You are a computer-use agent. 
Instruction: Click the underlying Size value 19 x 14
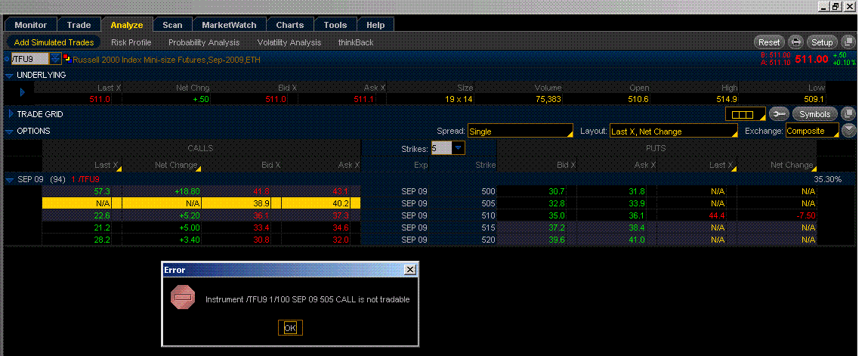coord(459,99)
